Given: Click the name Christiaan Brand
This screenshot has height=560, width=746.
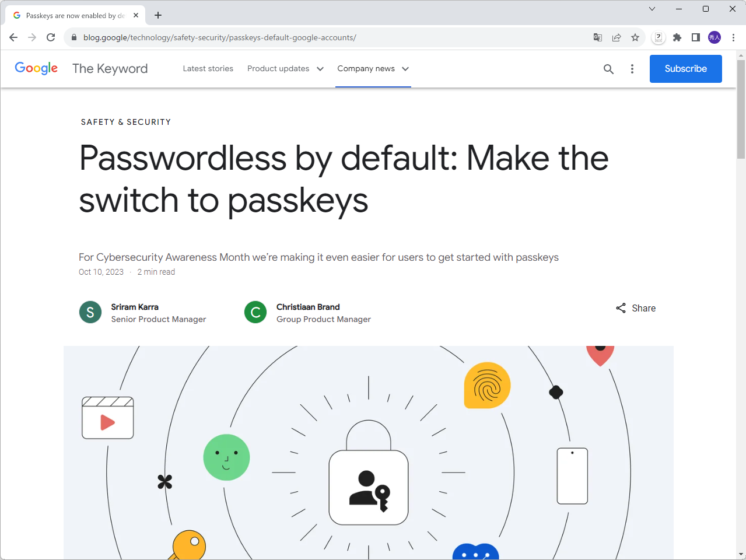Looking at the screenshot, I should [308, 307].
